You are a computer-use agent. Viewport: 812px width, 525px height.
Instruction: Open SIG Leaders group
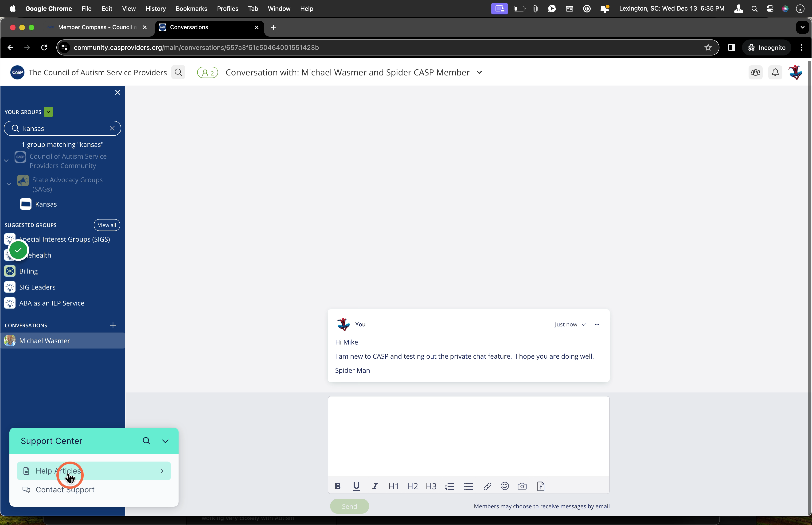pos(37,287)
